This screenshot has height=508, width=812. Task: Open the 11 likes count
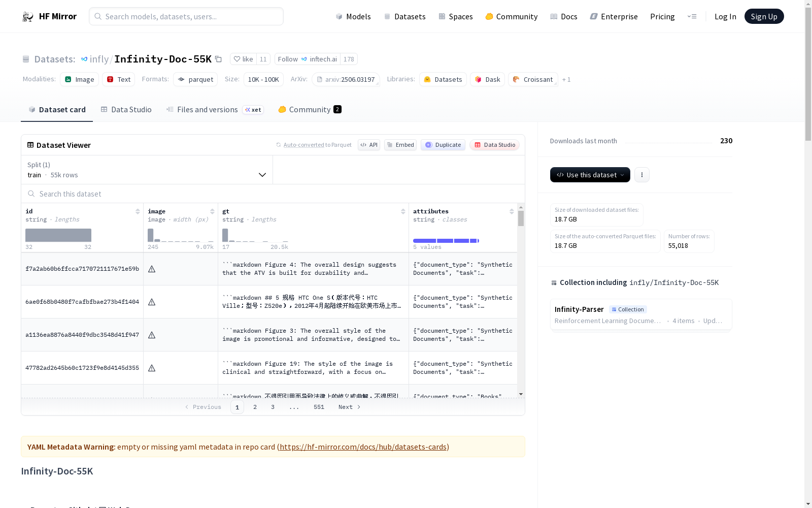click(x=263, y=59)
